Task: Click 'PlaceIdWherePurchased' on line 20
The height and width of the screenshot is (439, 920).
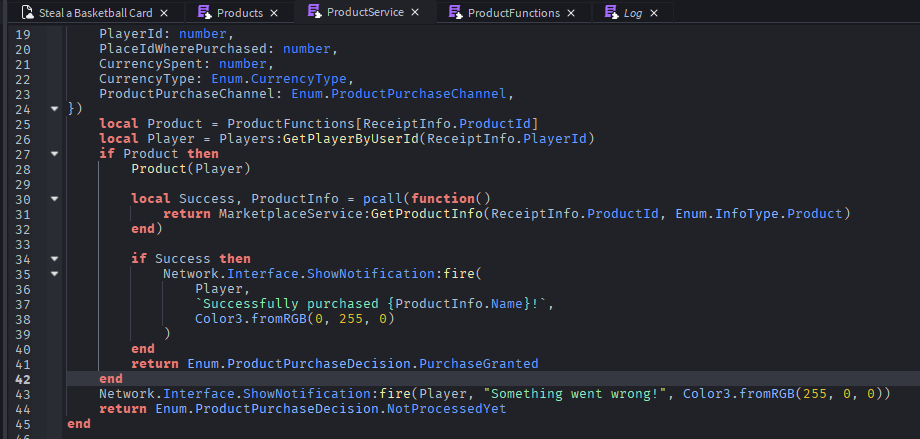Action: 183,49
